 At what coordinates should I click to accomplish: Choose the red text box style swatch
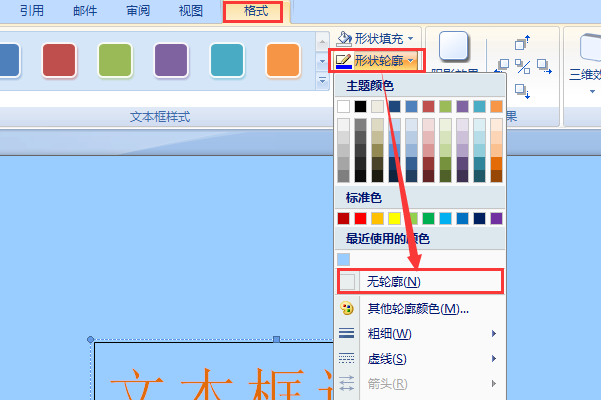(x=60, y=60)
